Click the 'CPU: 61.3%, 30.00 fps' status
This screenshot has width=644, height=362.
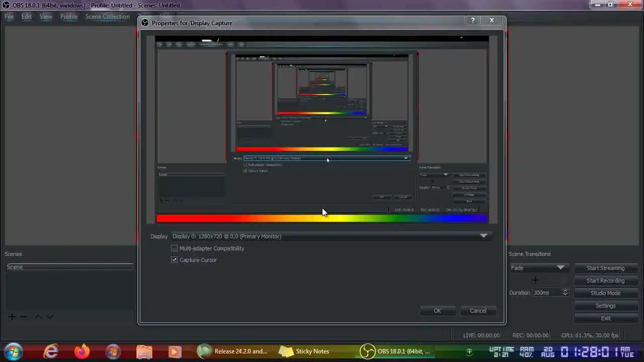(590, 335)
